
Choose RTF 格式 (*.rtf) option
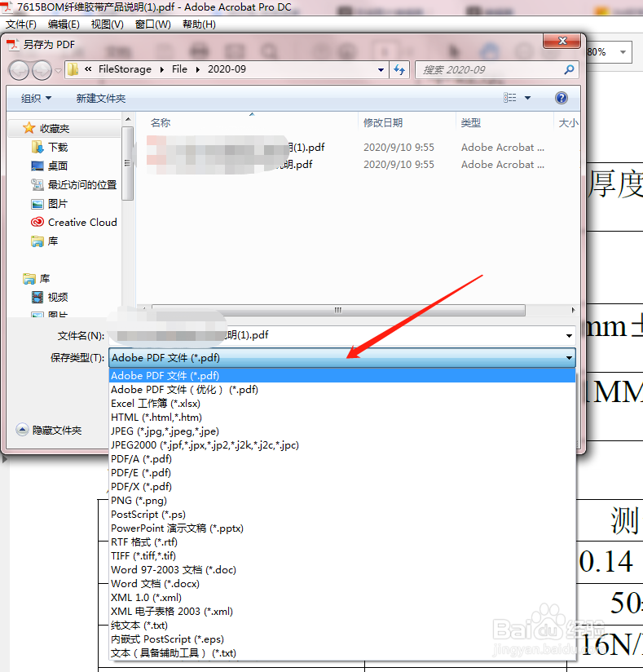coord(341,542)
